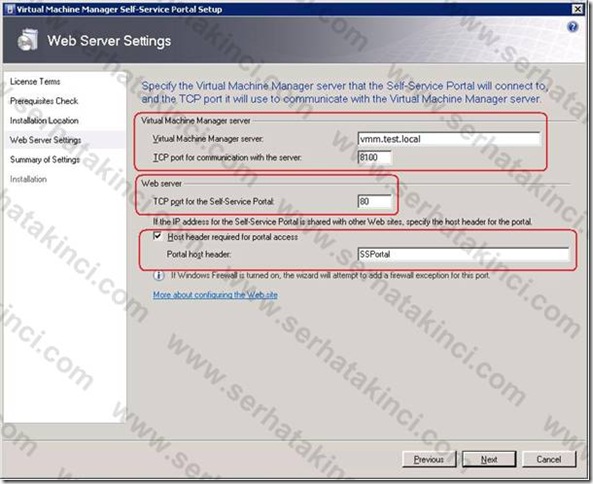Select the License Terms step
The width and height of the screenshot is (593, 484).
pyautogui.click(x=35, y=81)
